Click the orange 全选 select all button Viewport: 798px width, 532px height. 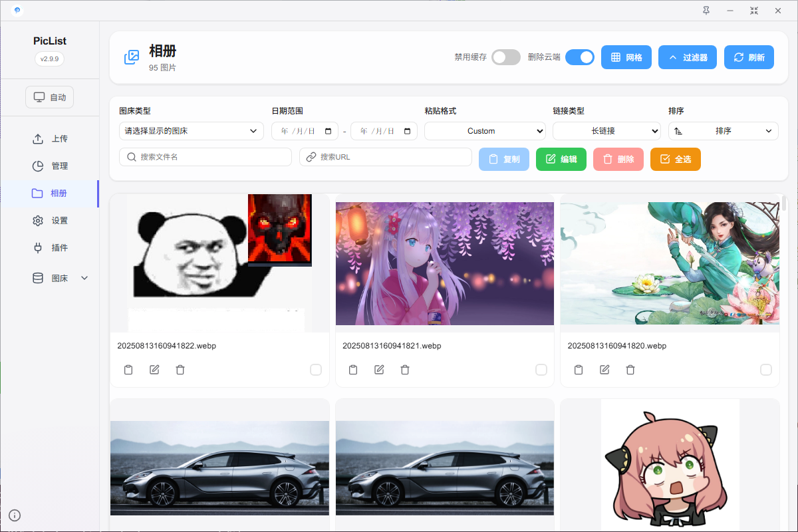[676, 160]
